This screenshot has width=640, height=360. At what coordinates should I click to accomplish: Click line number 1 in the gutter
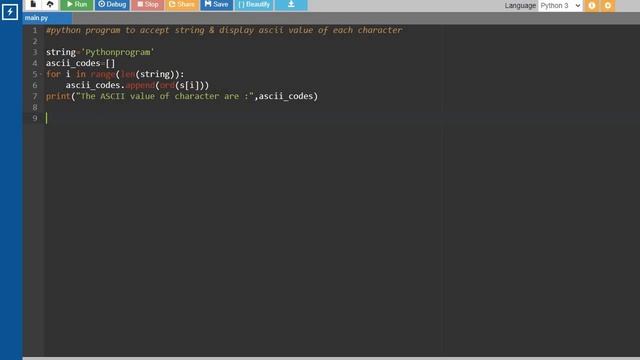coord(35,30)
